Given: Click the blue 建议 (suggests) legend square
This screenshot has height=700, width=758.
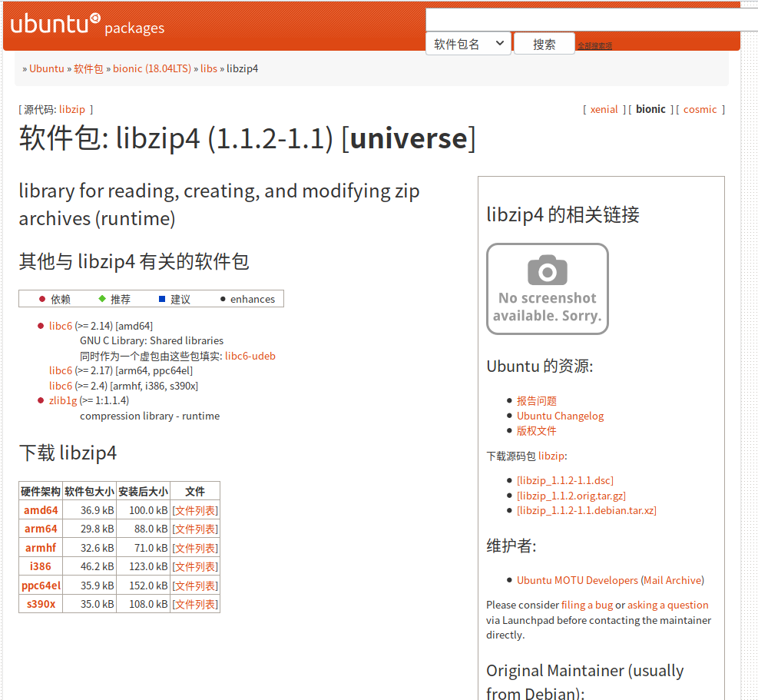Looking at the screenshot, I should 161,299.
